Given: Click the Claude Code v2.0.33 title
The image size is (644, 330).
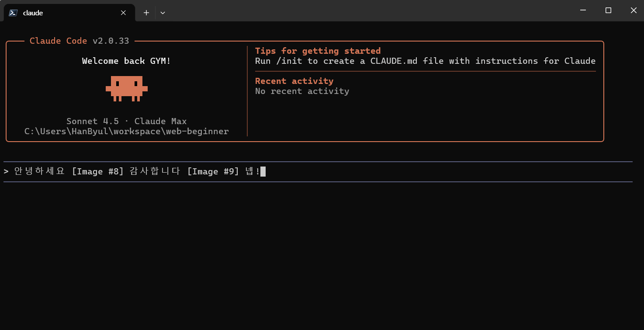Looking at the screenshot, I should pyautogui.click(x=79, y=41).
